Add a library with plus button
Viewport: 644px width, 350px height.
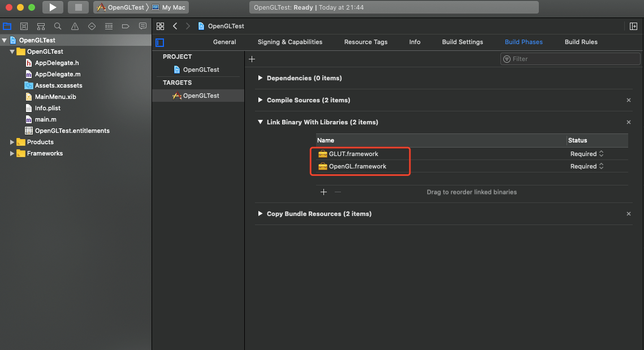point(323,192)
